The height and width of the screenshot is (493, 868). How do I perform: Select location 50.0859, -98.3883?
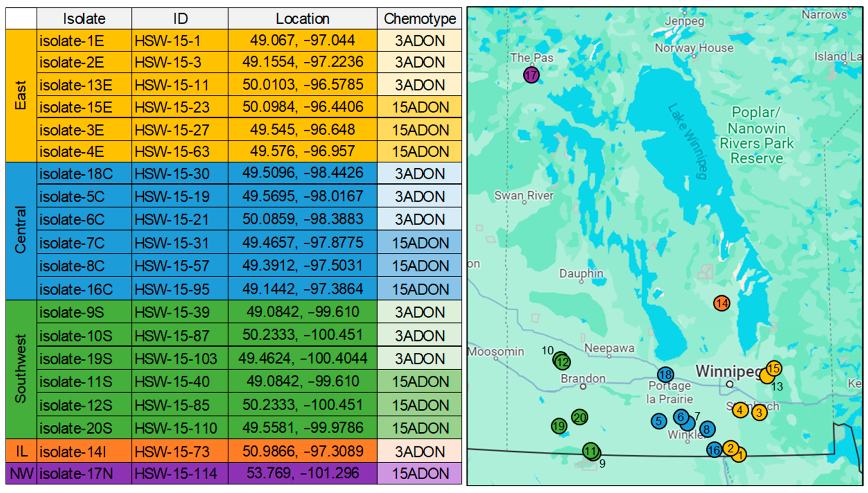pos(303,219)
